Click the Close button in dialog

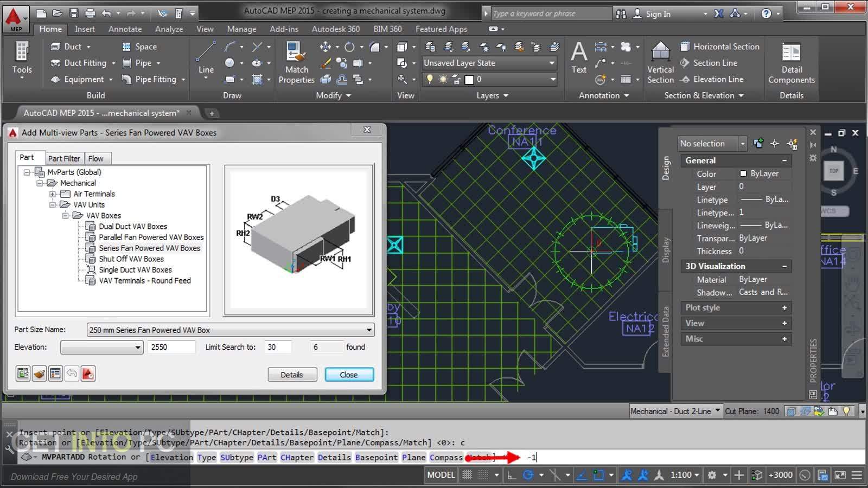[349, 375]
